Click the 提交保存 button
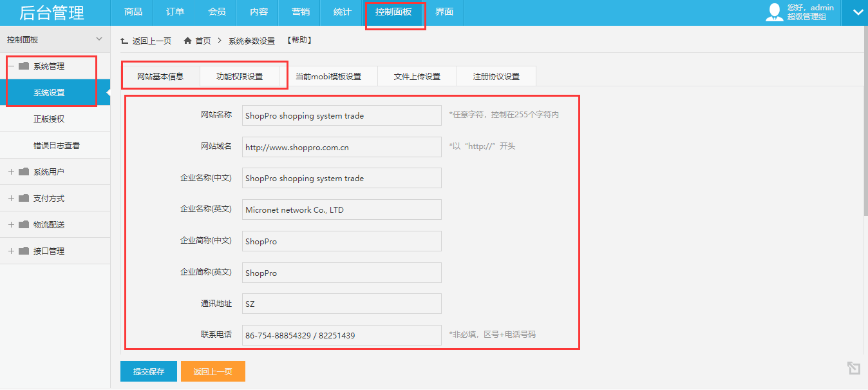The width and height of the screenshot is (868, 390). tap(149, 371)
